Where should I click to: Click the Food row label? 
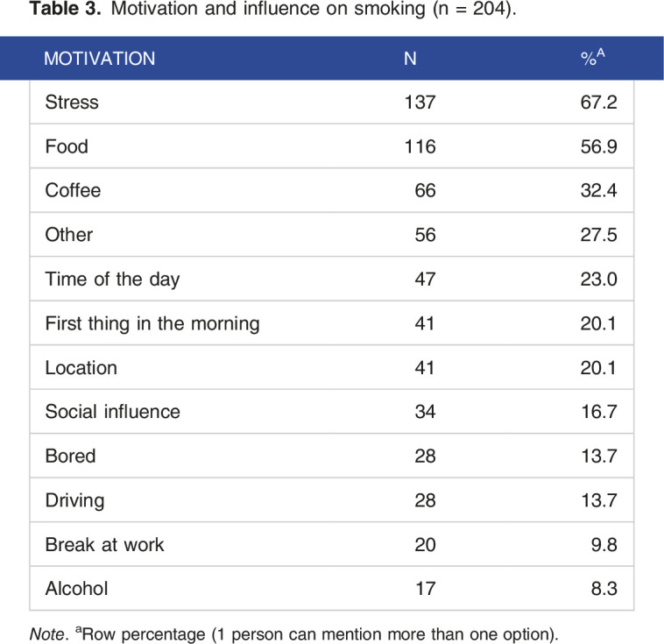pos(67,146)
